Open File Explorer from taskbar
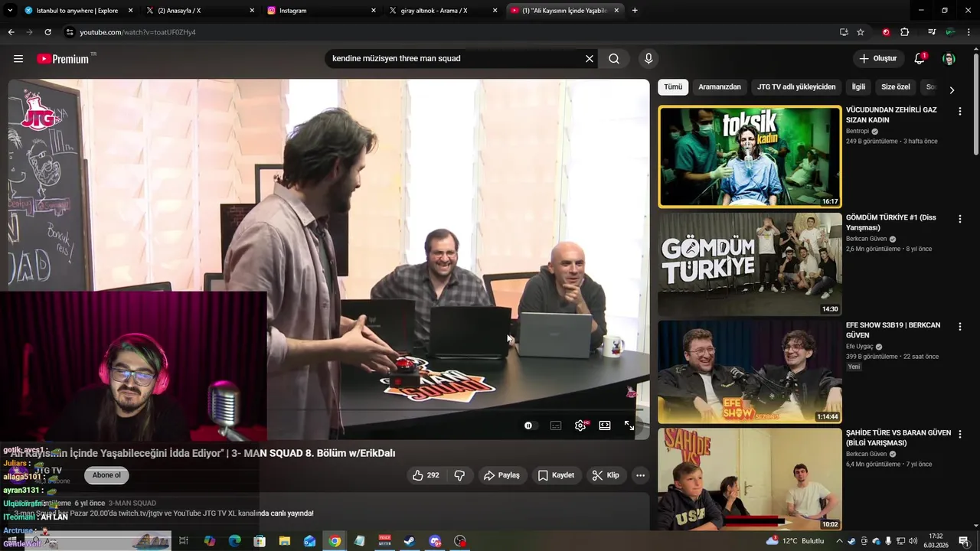Screen dimensions: 980x551 (x=284, y=541)
